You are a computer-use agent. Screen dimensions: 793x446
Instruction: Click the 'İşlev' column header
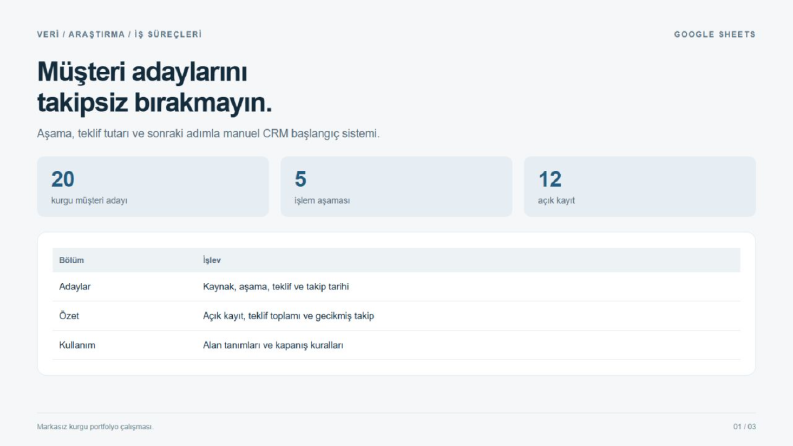[212, 260]
